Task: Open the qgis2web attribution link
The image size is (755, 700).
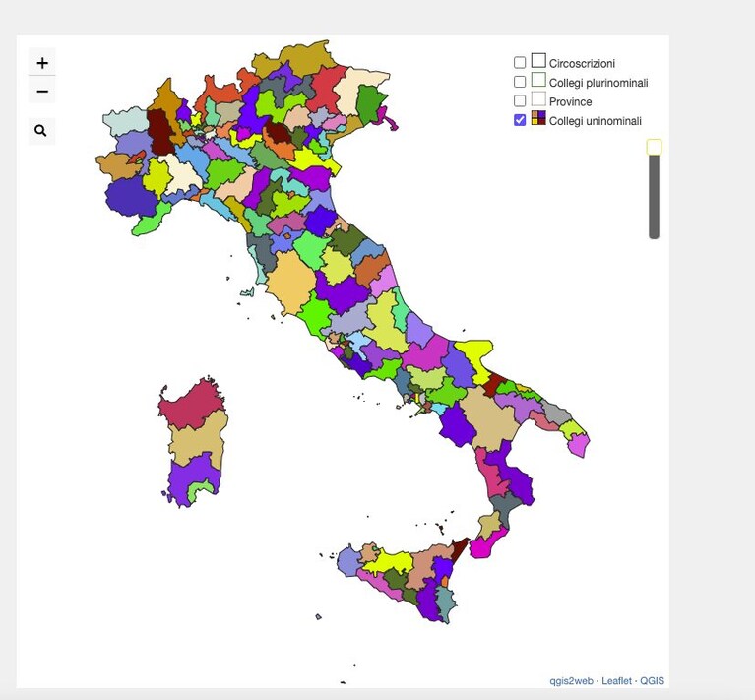Action: coord(571,680)
